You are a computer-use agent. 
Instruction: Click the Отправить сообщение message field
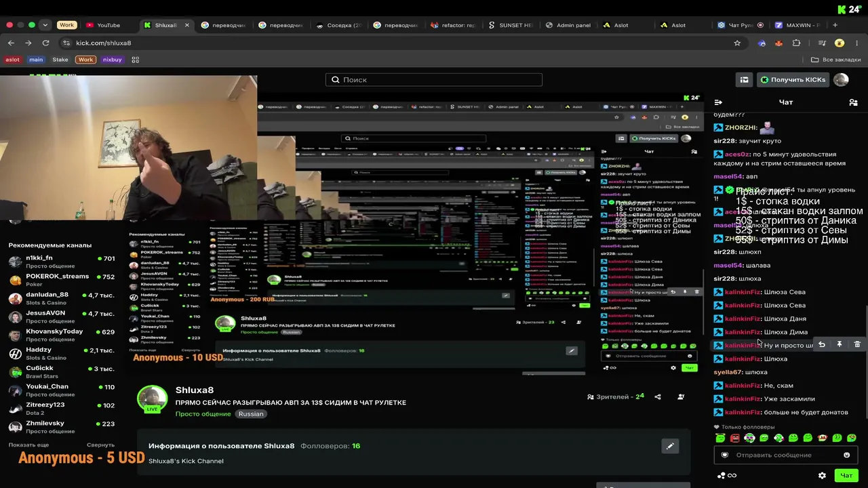tap(785, 455)
